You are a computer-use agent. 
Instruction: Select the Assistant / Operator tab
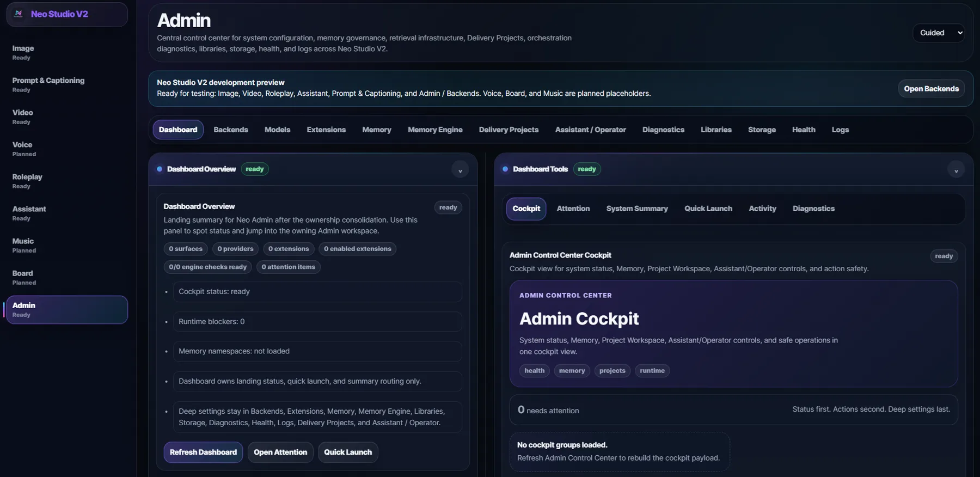590,130
